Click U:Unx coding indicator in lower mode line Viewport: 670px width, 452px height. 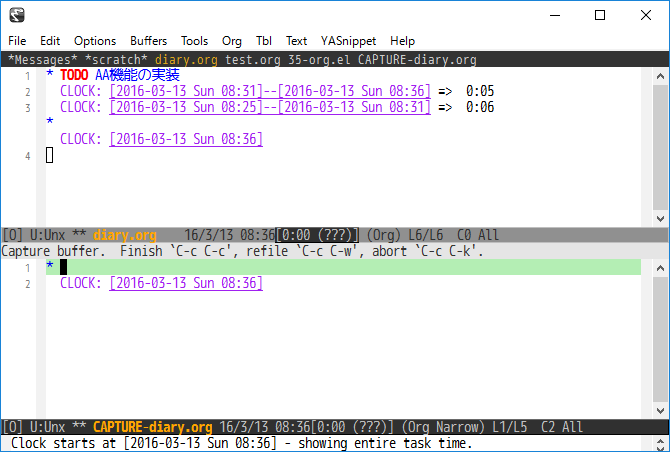point(47,427)
